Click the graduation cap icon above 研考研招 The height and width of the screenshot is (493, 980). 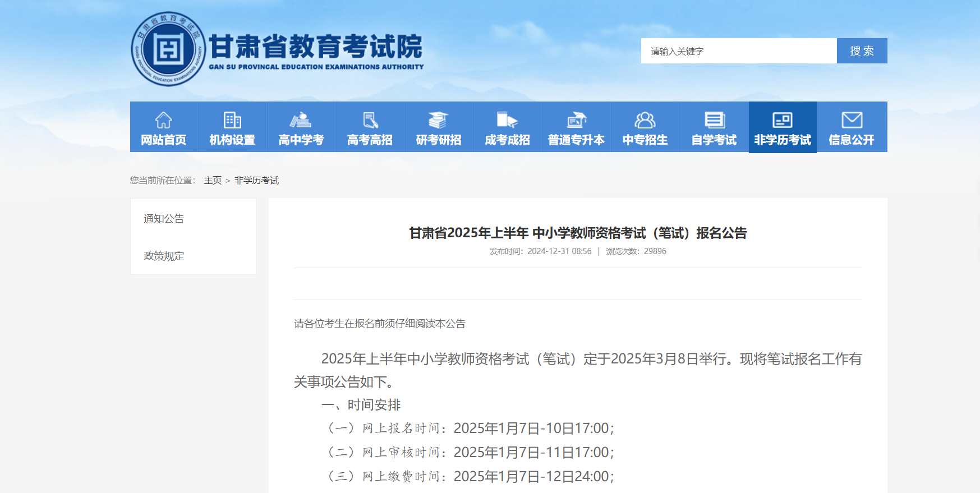point(439,120)
